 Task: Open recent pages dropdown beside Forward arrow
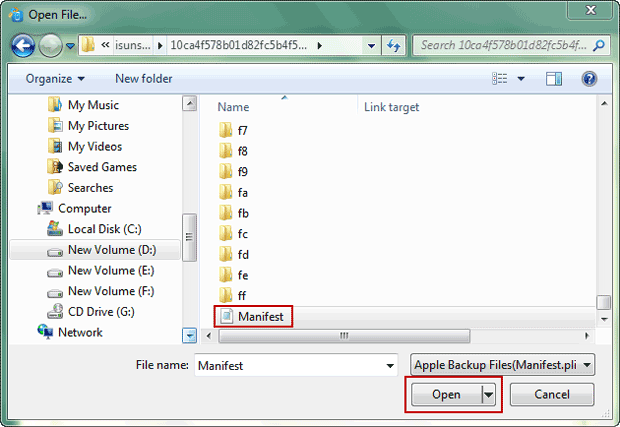coord(70,46)
